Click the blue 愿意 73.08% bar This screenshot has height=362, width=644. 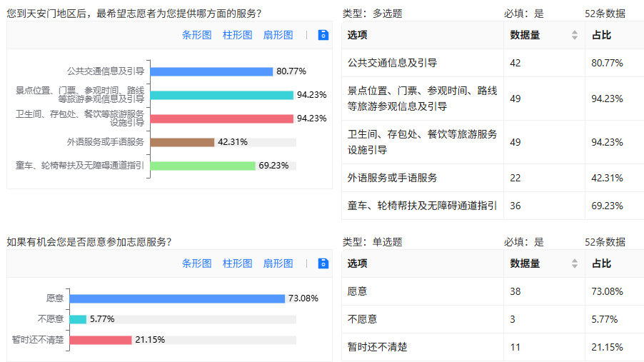(x=177, y=298)
